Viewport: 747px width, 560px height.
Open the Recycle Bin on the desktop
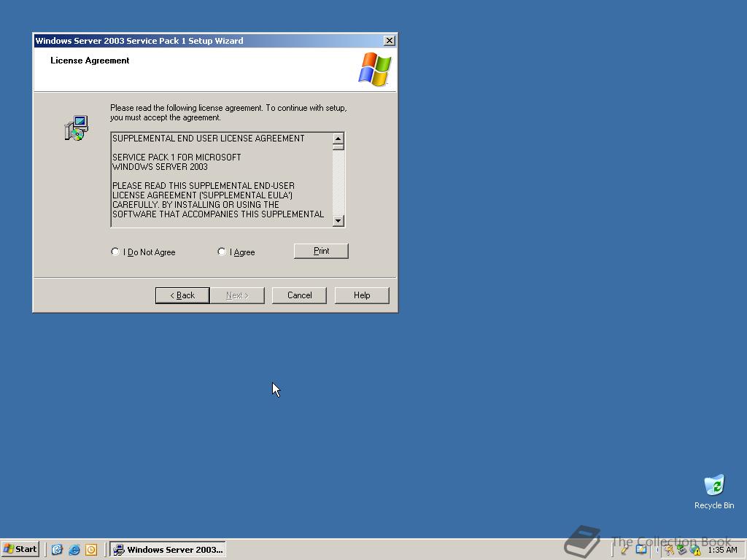click(x=713, y=492)
